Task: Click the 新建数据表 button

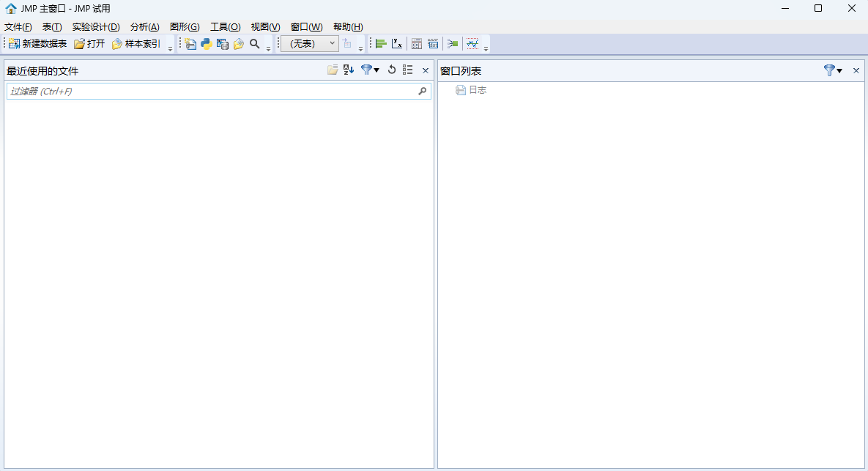Action: click(x=37, y=44)
